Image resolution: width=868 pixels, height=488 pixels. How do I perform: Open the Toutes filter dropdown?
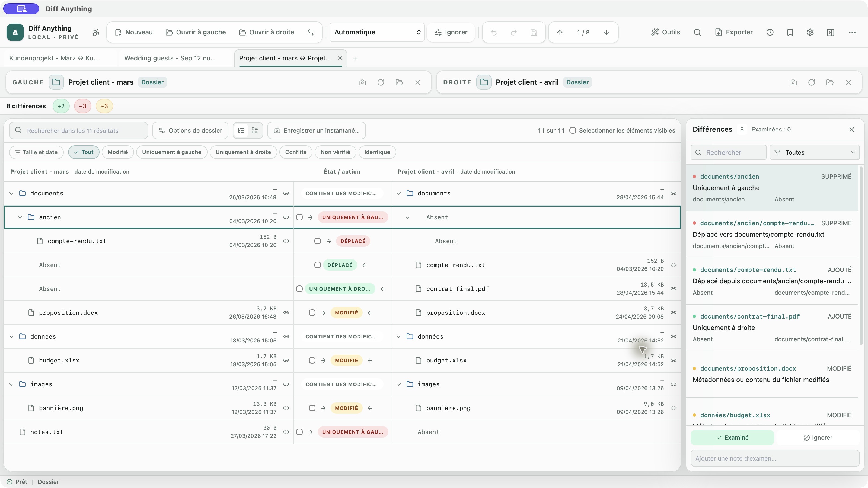[x=814, y=153]
